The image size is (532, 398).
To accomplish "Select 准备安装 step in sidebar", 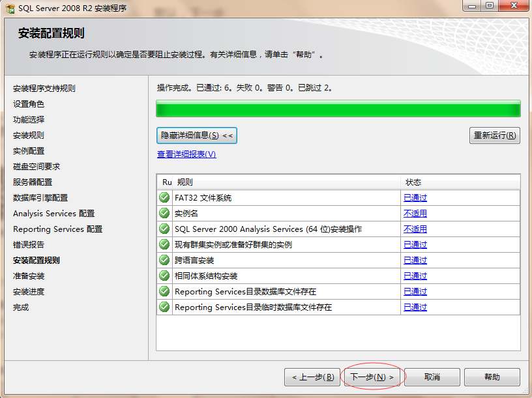I will pos(29,276).
